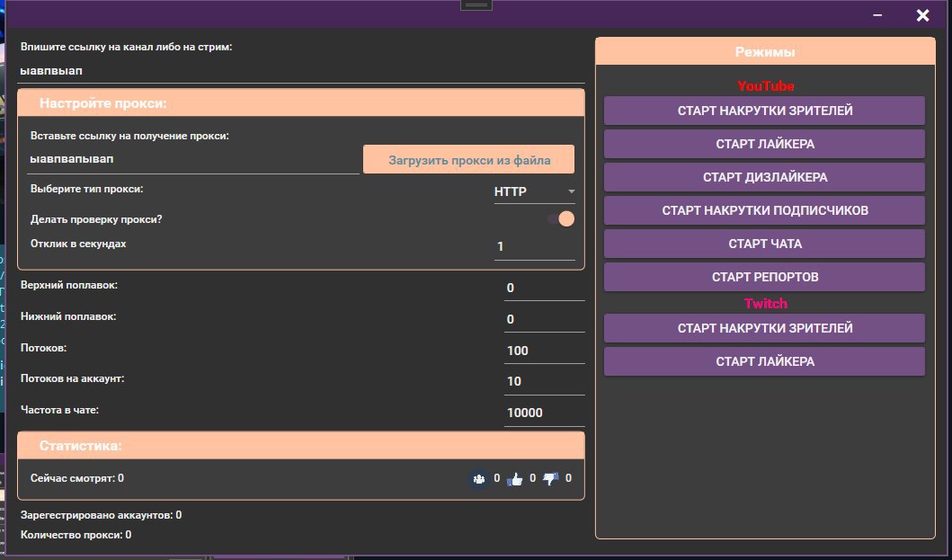Edit threads per account field showing 10
This screenshot has height=560, width=952.
pyautogui.click(x=544, y=381)
